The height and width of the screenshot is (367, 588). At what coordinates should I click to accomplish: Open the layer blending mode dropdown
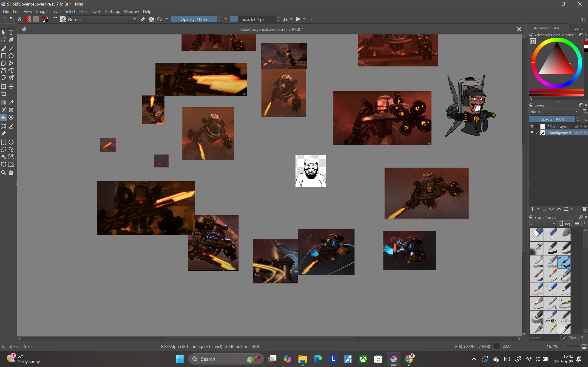[554, 112]
